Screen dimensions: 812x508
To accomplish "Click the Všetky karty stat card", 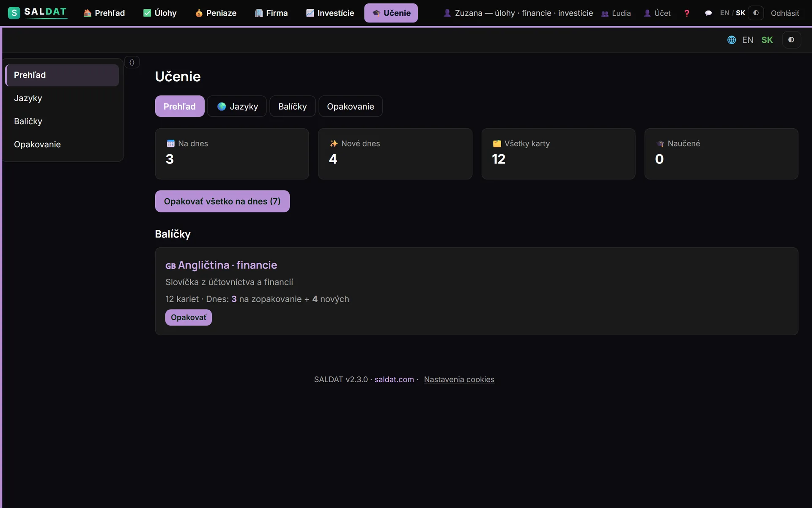I will coord(558,154).
